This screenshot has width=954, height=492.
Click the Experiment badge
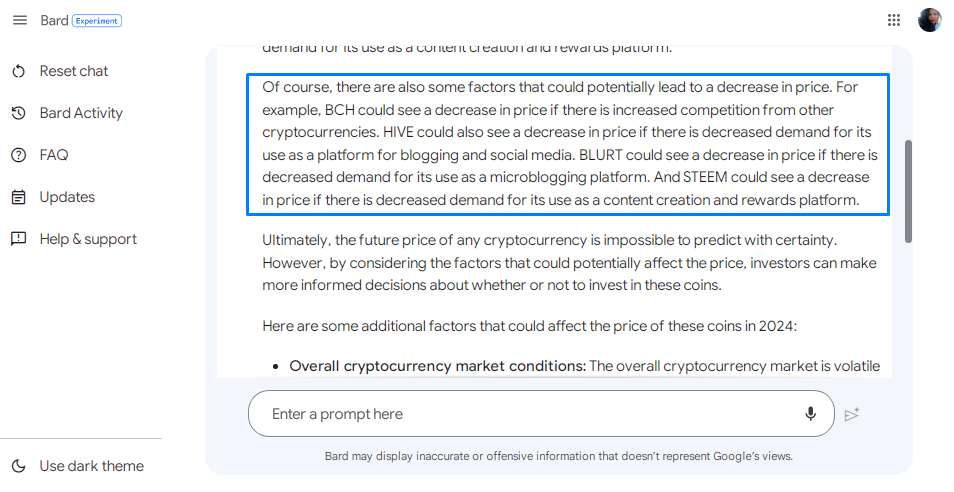[x=97, y=21]
